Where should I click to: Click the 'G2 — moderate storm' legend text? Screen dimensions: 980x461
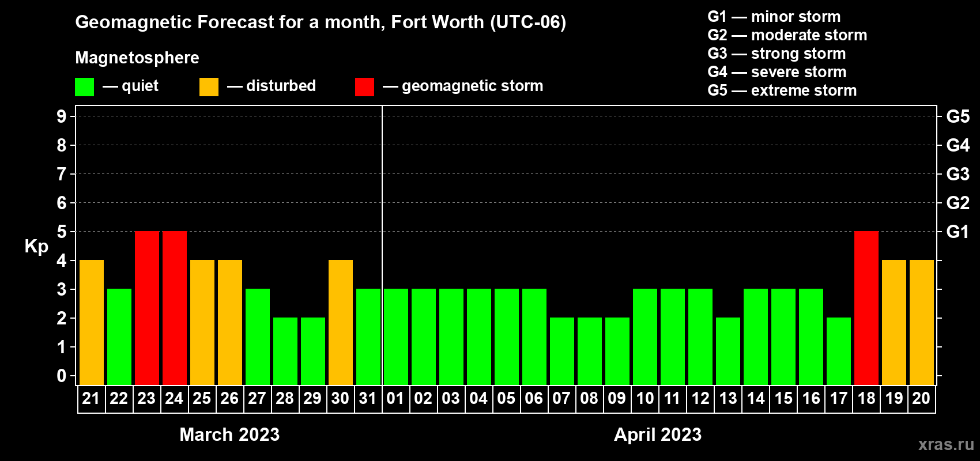point(787,35)
